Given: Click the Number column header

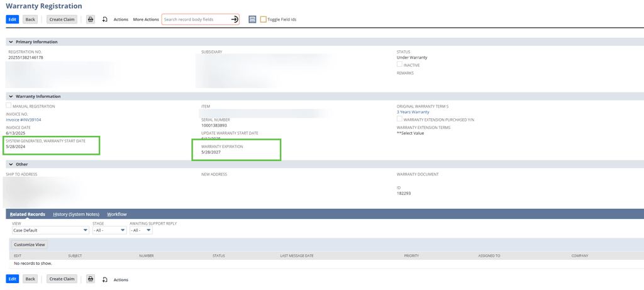Looking at the screenshot, I should click(146, 255).
